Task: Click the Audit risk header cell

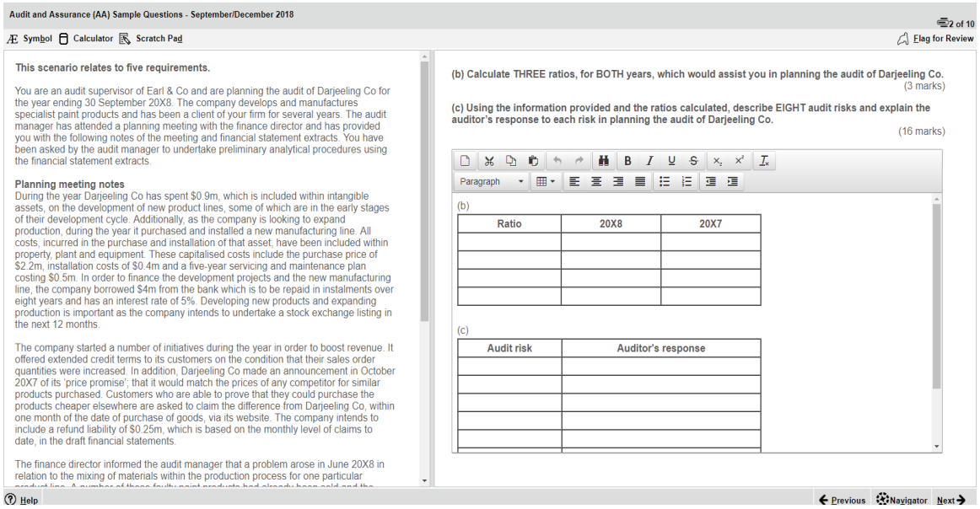Action: click(509, 349)
